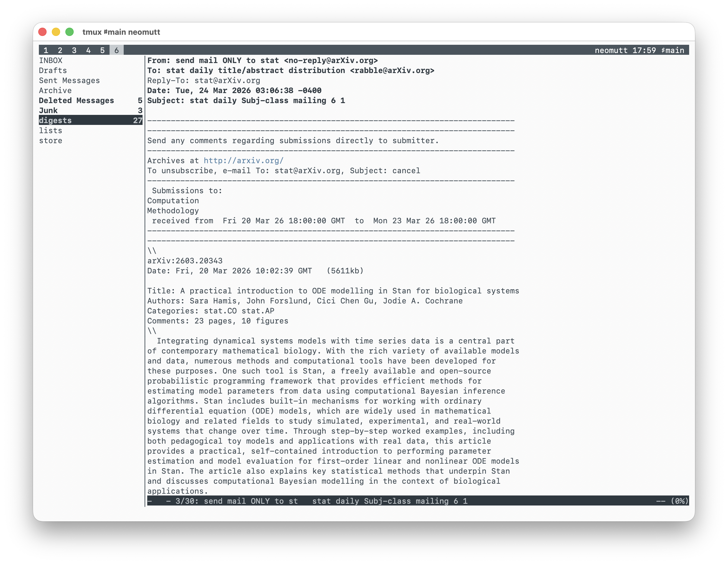This screenshot has width=728, height=565.
Task: Open Sent Messages folder
Action: pos(69,80)
